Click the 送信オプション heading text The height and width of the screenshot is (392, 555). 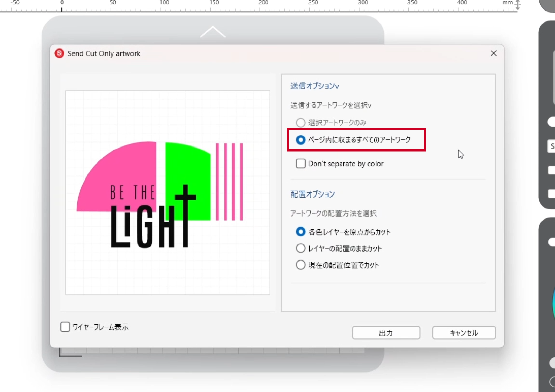(314, 86)
